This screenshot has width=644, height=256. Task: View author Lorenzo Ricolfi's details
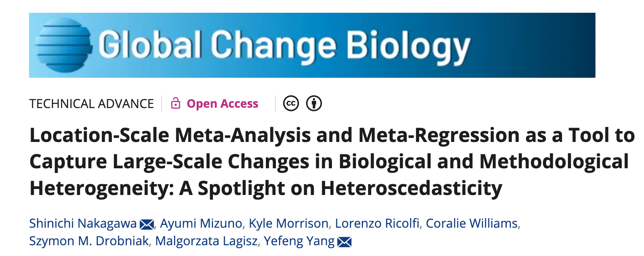377,223
